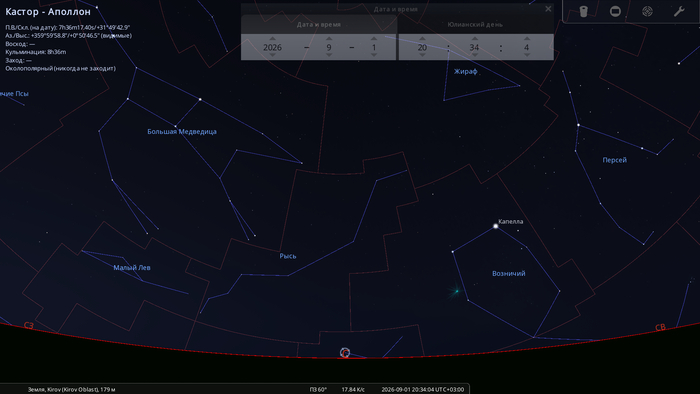This screenshot has height=394, width=700.
Task: Toggle the Oculars sensor frame icon
Action: click(x=615, y=11)
